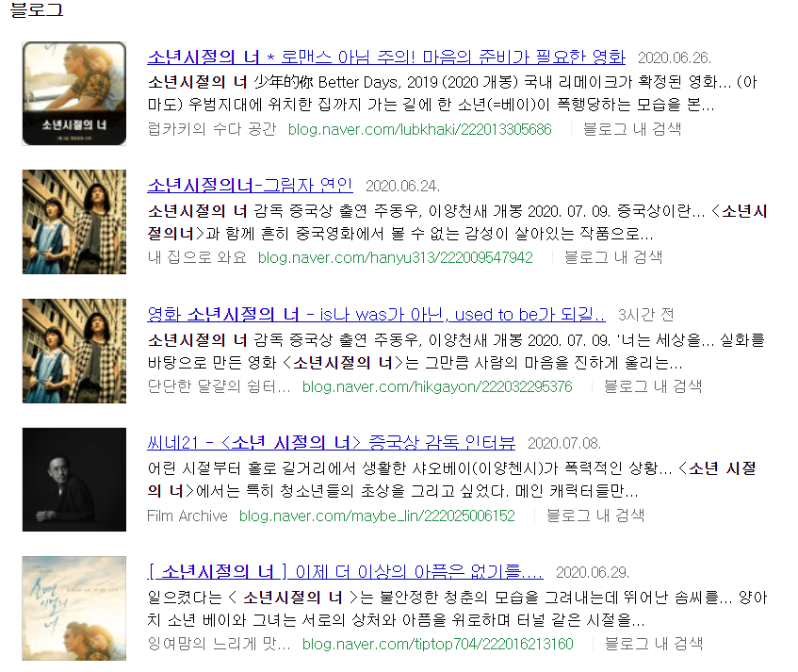Open '[ 소년시절의 너 ] 이제 더 이상의 아픔은' link
Image resolution: width=798 pixels, height=672 pixels.
click(345, 572)
